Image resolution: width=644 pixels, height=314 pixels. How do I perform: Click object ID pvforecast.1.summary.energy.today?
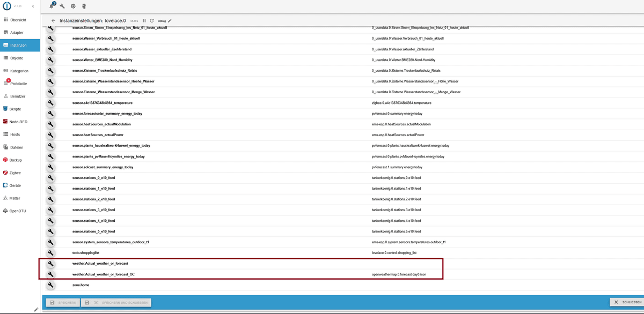397,167
